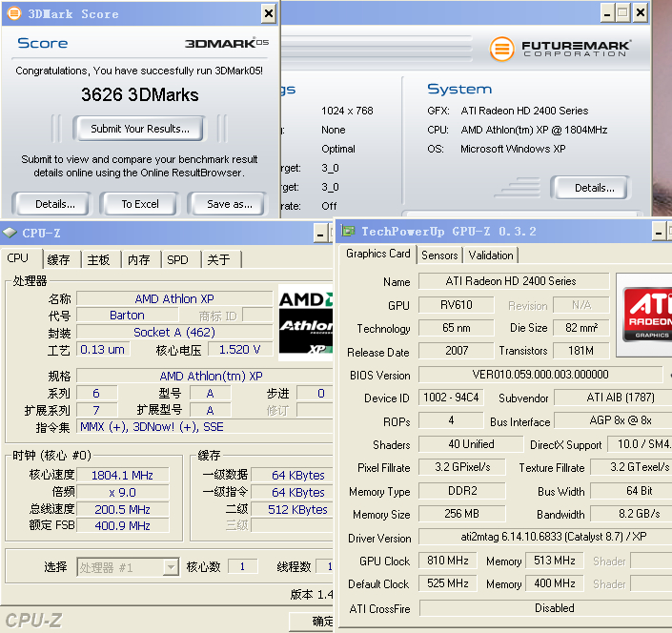
Task: Click the 3DMark Score window title icon
Action: tap(13, 13)
